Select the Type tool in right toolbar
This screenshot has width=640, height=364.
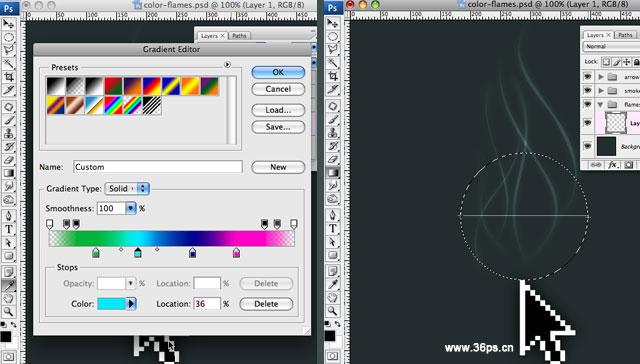pos(333,229)
